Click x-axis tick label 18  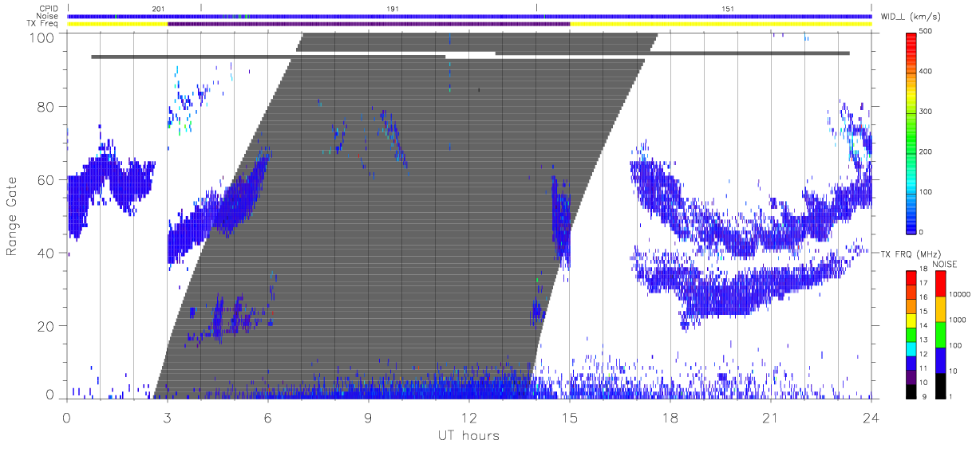670,417
